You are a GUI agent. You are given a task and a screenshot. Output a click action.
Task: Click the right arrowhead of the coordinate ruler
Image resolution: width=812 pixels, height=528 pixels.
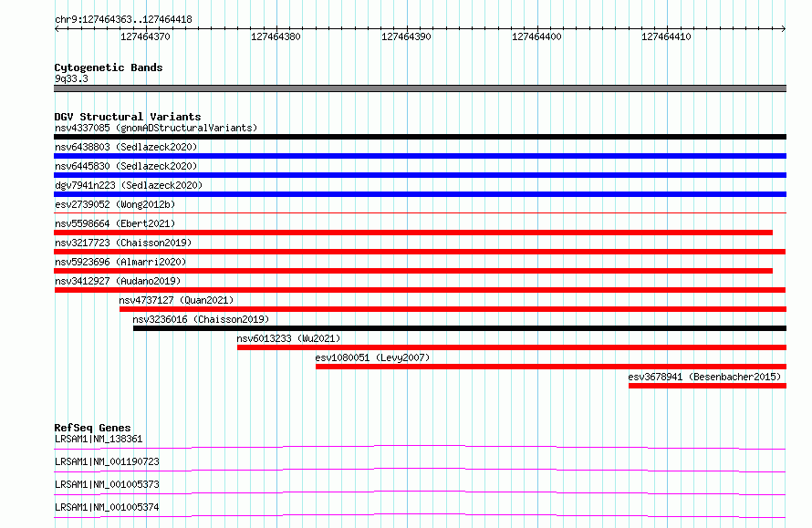click(x=784, y=29)
